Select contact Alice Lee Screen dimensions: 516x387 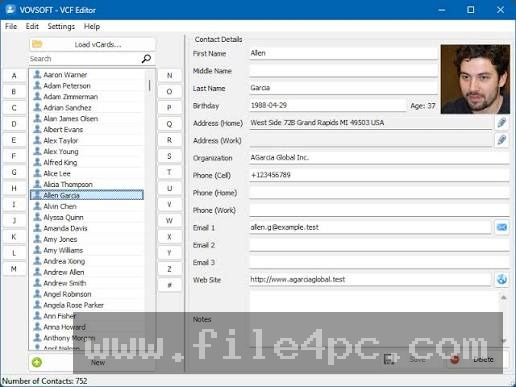[87, 173]
